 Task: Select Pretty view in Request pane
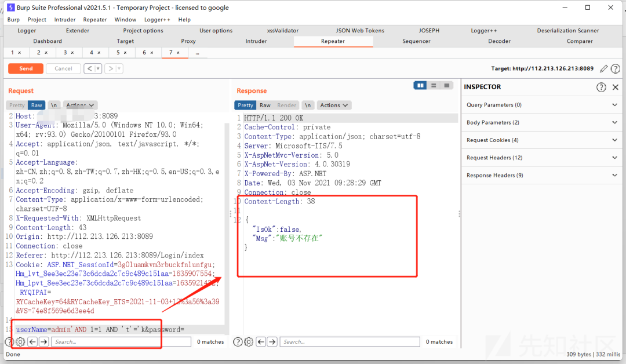(17, 105)
